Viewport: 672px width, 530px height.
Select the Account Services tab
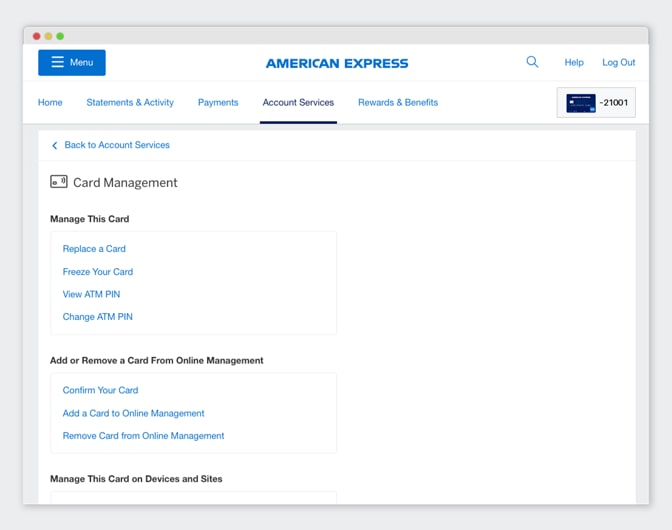pos(298,102)
